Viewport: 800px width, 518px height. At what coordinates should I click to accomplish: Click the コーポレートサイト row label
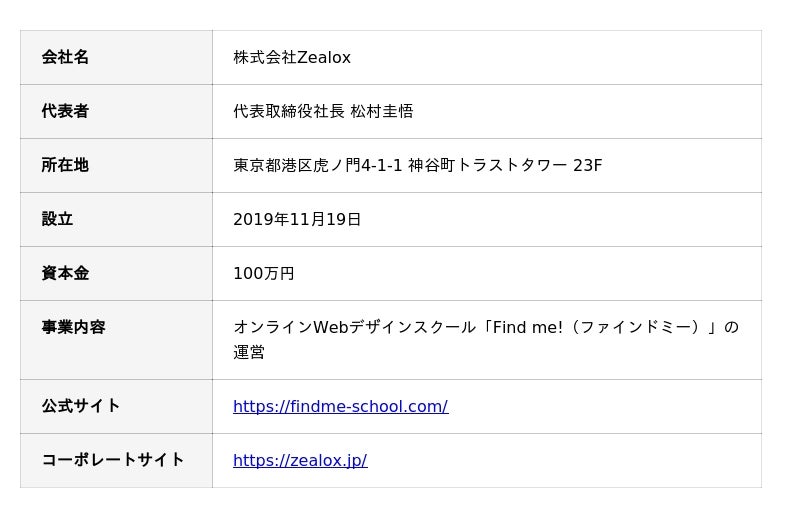[113, 460]
